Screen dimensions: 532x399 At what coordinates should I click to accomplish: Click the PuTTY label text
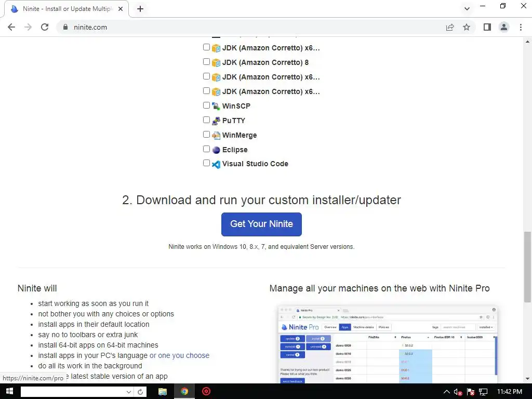[x=233, y=121]
